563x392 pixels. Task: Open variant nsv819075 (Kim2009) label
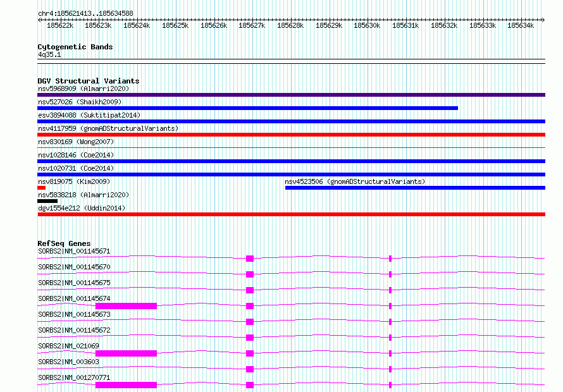coord(74,181)
